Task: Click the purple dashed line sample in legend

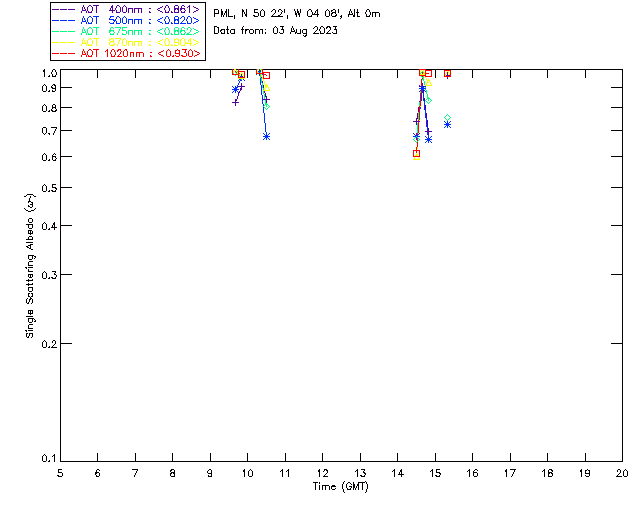Action: 64,9
